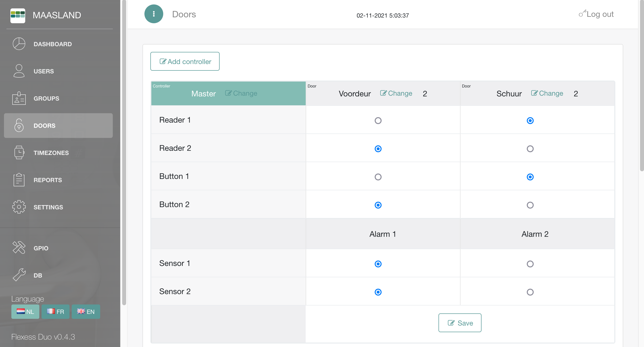Set Sensor 1 to Alarm 2

(x=530, y=264)
